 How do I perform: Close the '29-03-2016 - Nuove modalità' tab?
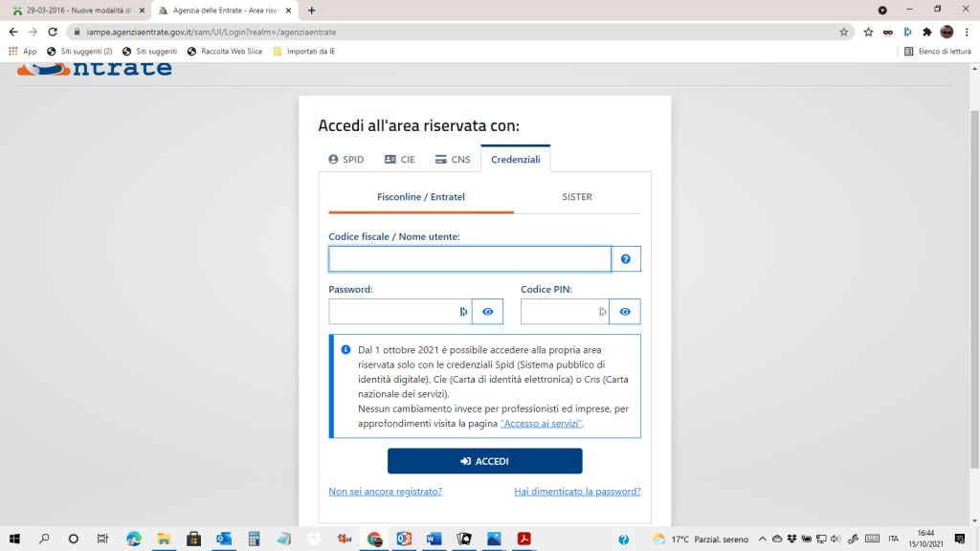pyautogui.click(x=142, y=10)
